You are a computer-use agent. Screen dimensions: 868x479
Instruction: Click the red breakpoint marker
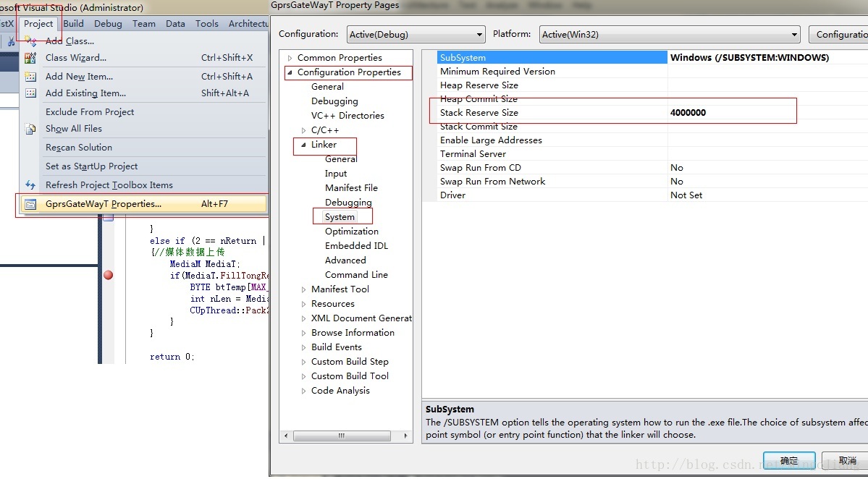click(108, 275)
